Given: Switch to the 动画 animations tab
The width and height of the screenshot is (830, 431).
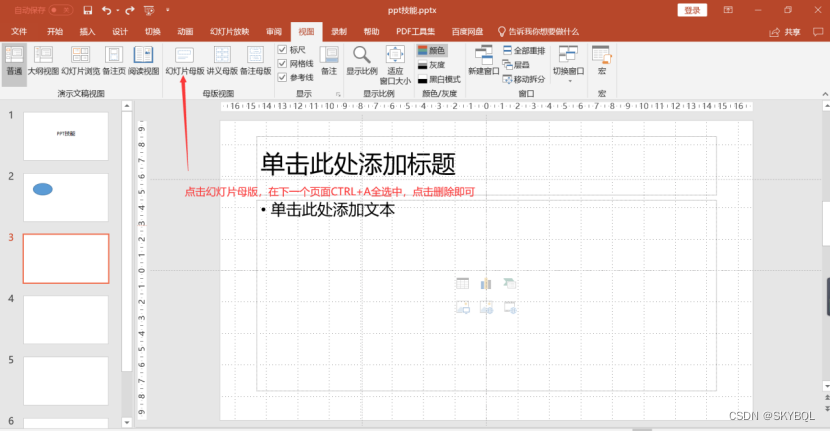Looking at the screenshot, I should point(185,32).
